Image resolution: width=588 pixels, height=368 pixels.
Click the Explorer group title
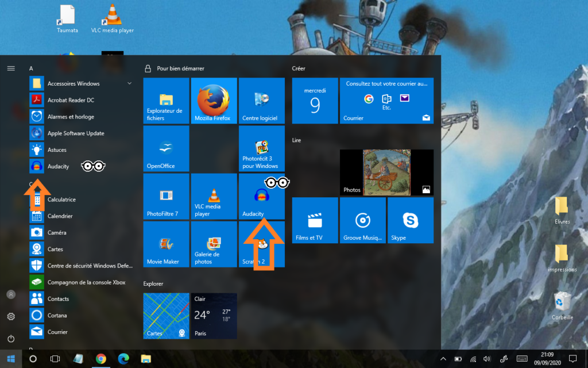153,283
